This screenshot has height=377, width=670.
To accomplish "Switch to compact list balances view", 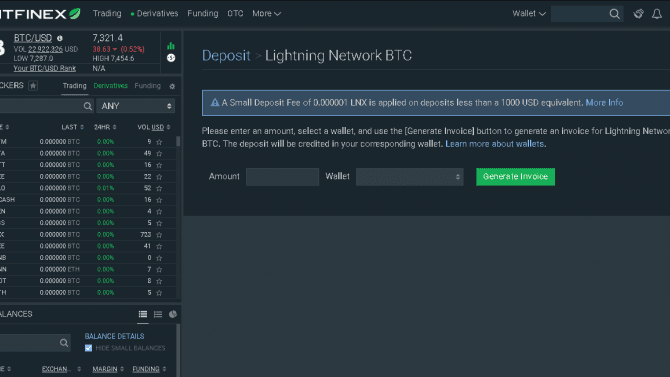I will [x=158, y=315].
